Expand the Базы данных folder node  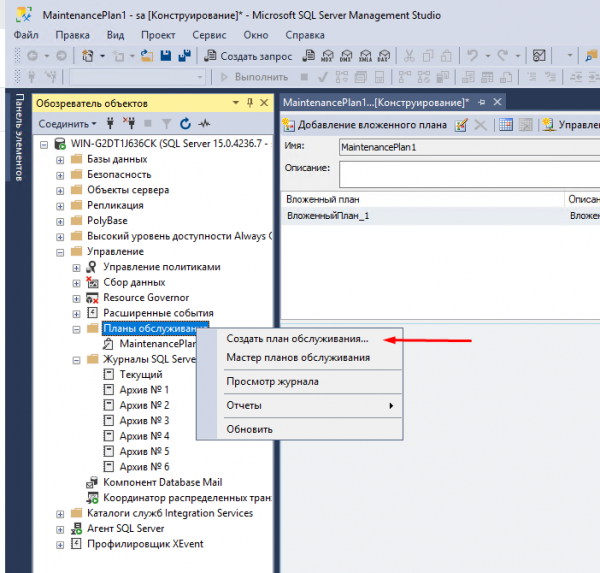[60, 159]
